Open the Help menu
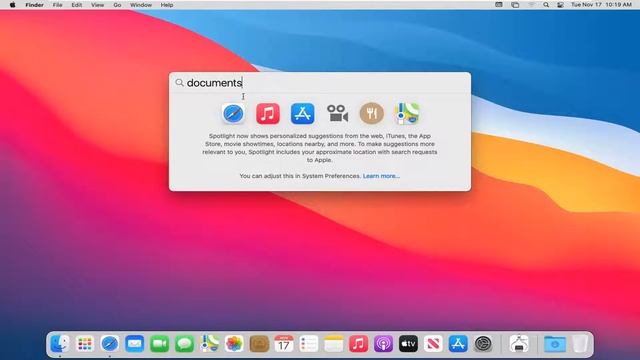 (167, 5)
